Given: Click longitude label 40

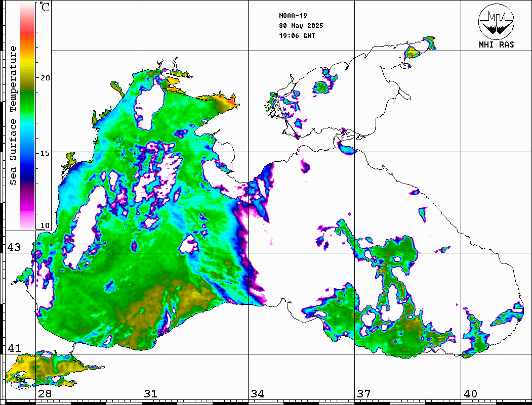Looking at the screenshot, I should 470,393.
